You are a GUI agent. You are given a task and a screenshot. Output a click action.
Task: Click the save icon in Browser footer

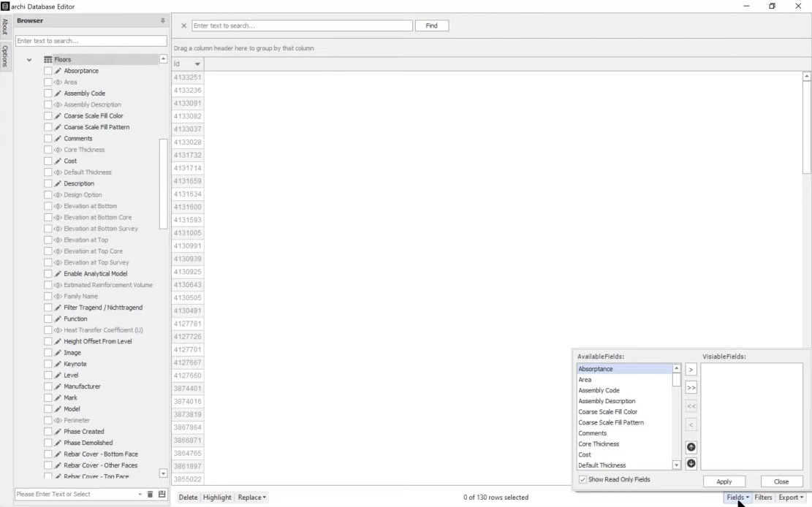pos(162,495)
